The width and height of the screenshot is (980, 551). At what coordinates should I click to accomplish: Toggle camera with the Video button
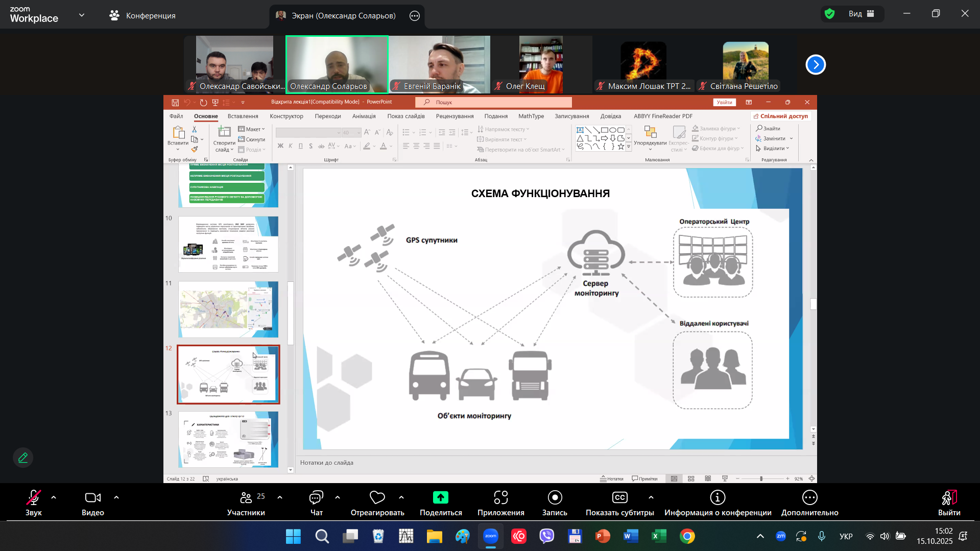[x=92, y=503]
